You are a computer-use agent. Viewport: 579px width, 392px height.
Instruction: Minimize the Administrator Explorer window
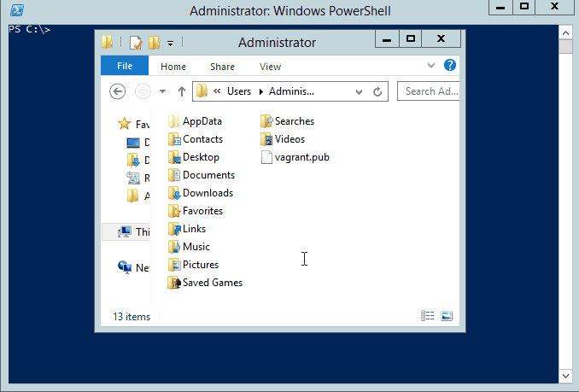387,38
